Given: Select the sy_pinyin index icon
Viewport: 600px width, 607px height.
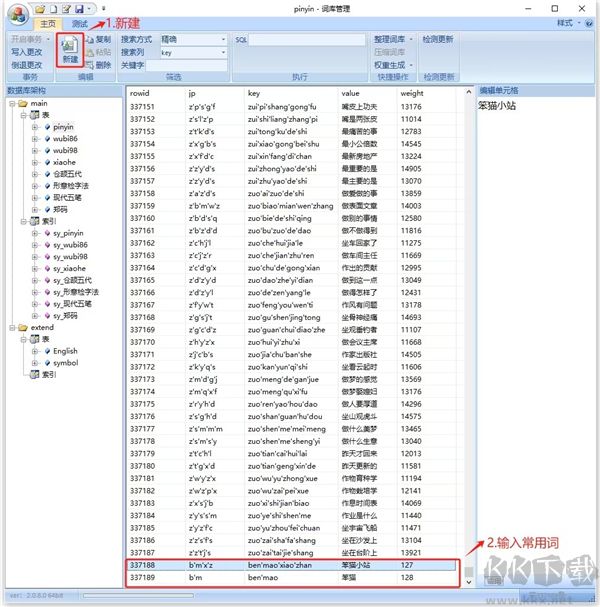Looking at the screenshot, I should (x=47, y=233).
